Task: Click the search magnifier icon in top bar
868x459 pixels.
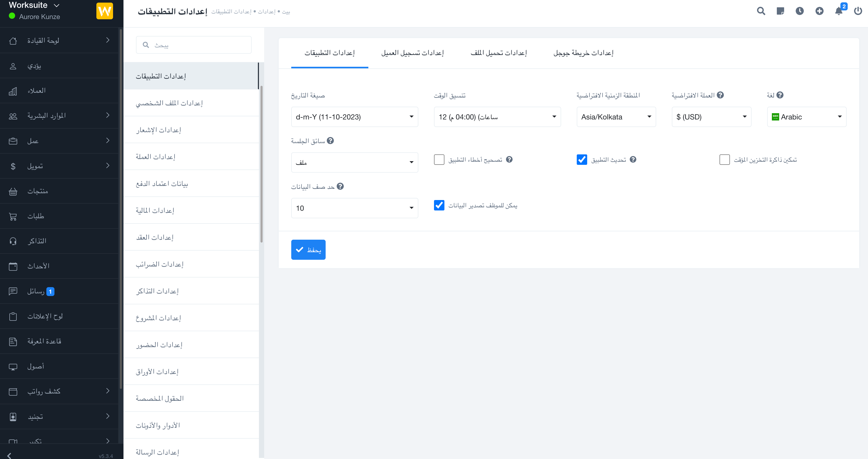Action: 761,11
